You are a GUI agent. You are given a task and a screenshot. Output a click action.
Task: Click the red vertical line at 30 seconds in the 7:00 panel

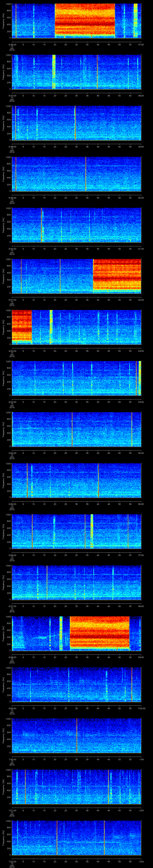coord(77,735)
